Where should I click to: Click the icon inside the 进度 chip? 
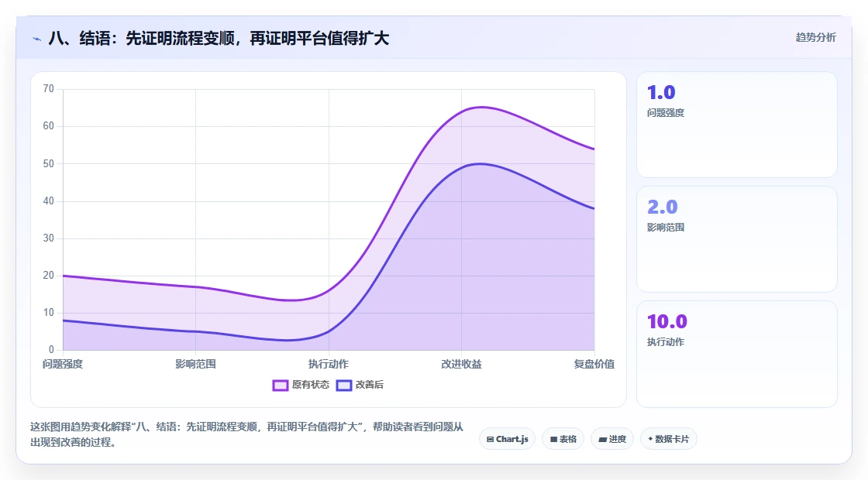tap(603, 440)
